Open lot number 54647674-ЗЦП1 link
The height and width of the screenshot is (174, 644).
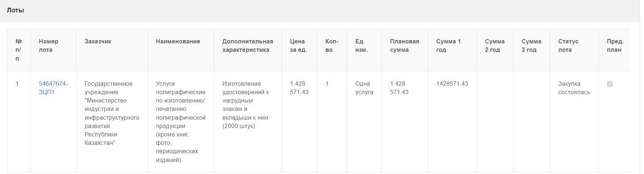click(x=53, y=88)
